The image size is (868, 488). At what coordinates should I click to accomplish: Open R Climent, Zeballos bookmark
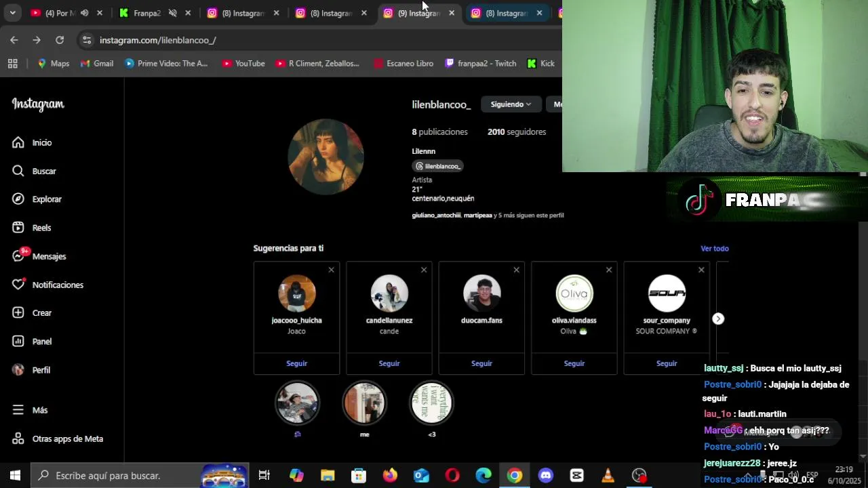click(x=317, y=64)
